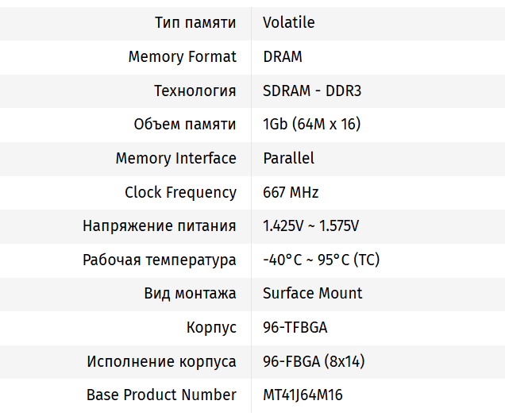This screenshot has width=505, height=420.
Task: Click the "Тип памяти" label
Action: (195, 22)
